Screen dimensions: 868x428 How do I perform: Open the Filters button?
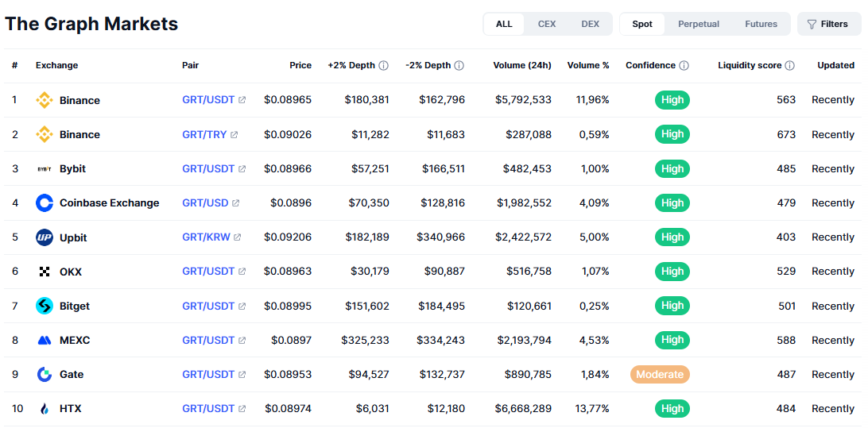pos(829,24)
